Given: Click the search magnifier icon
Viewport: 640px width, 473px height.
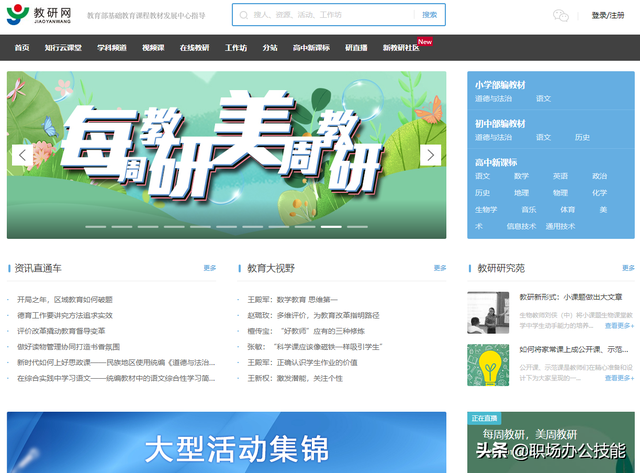Looking at the screenshot, I should pyautogui.click(x=244, y=15).
